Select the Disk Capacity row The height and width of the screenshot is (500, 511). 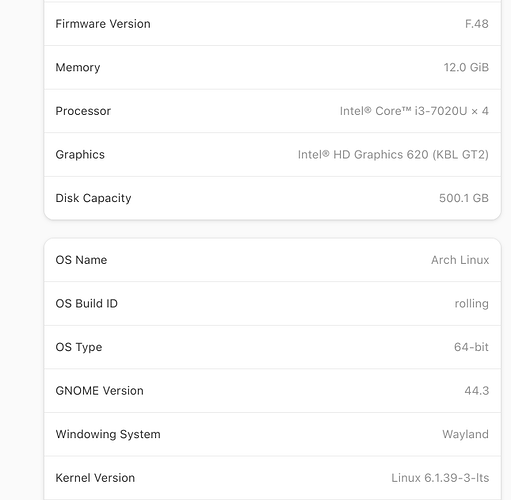pos(272,198)
